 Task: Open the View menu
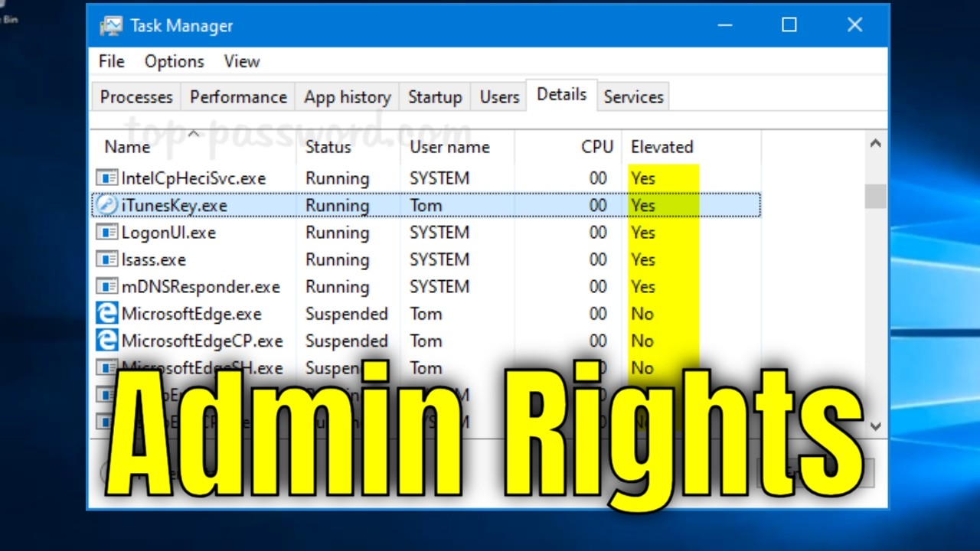(x=242, y=61)
